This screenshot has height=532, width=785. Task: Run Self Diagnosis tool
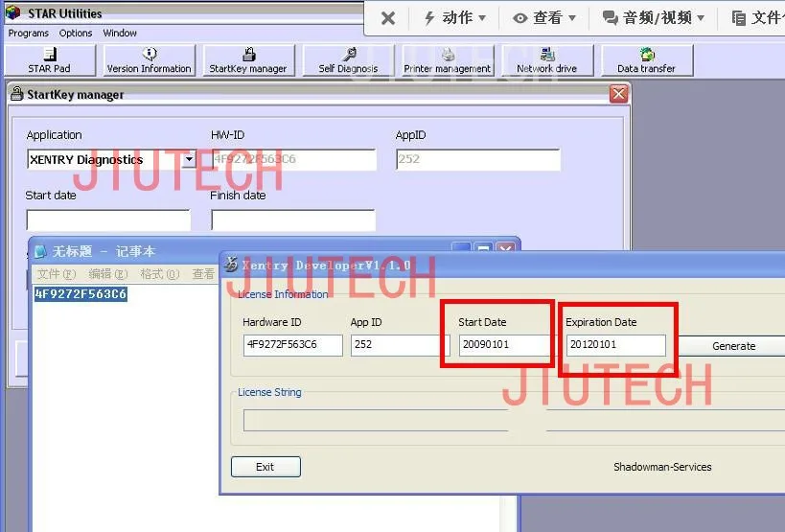[348, 60]
